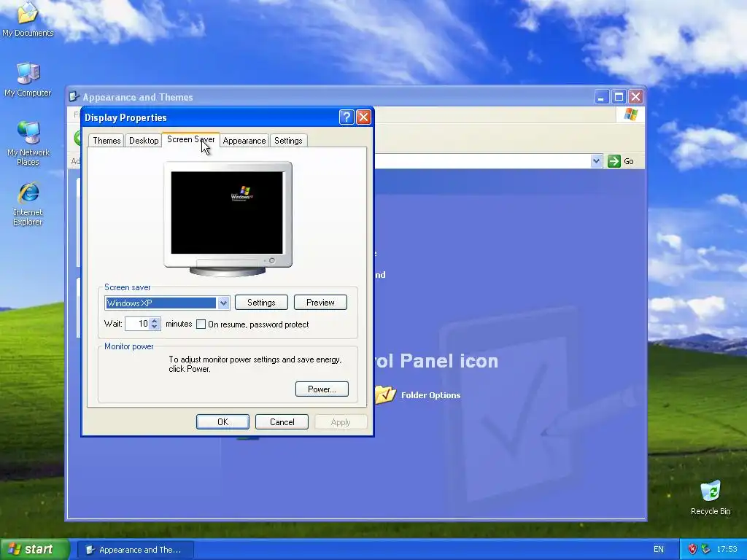Click the Windows flag logo in window toolbar
747x560 pixels.
click(631, 114)
